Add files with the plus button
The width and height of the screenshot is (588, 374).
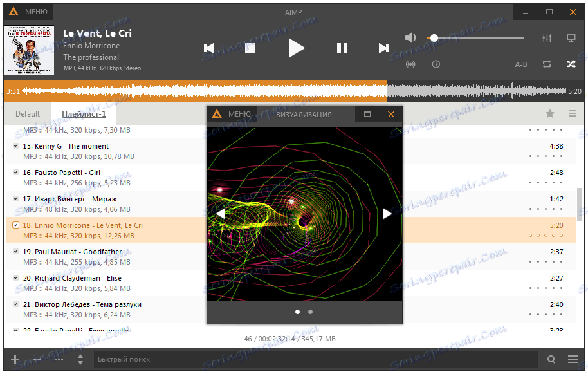point(15,359)
